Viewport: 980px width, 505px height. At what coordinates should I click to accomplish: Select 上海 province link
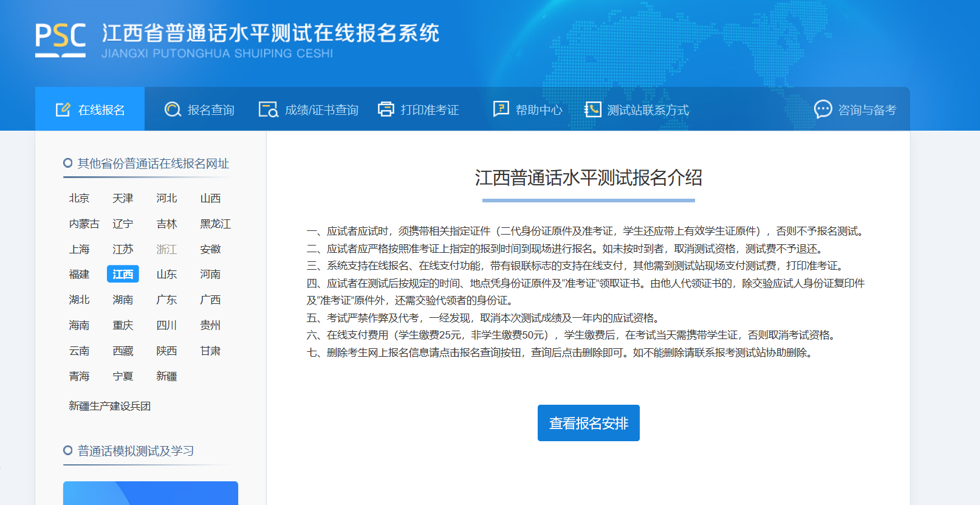(79, 249)
